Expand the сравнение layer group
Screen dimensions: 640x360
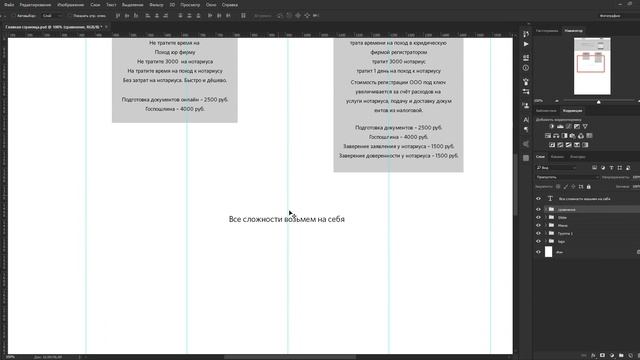pyautogui.click(x=546, y=209)
